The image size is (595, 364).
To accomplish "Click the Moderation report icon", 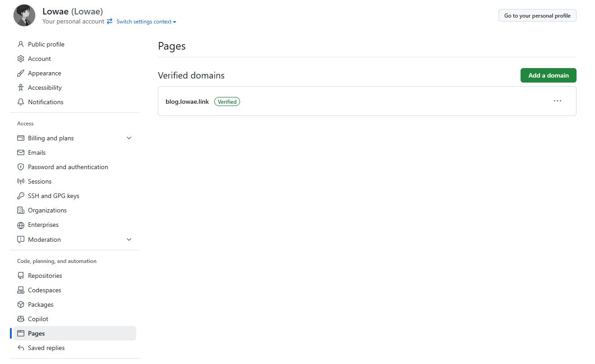I will click(21, 240).
